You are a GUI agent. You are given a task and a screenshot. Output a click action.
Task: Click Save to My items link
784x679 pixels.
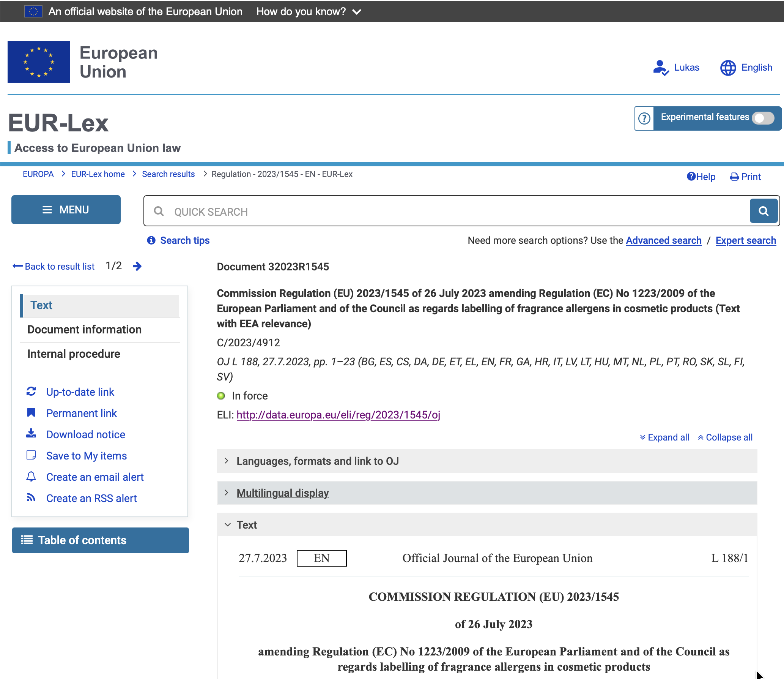(87, 456)
